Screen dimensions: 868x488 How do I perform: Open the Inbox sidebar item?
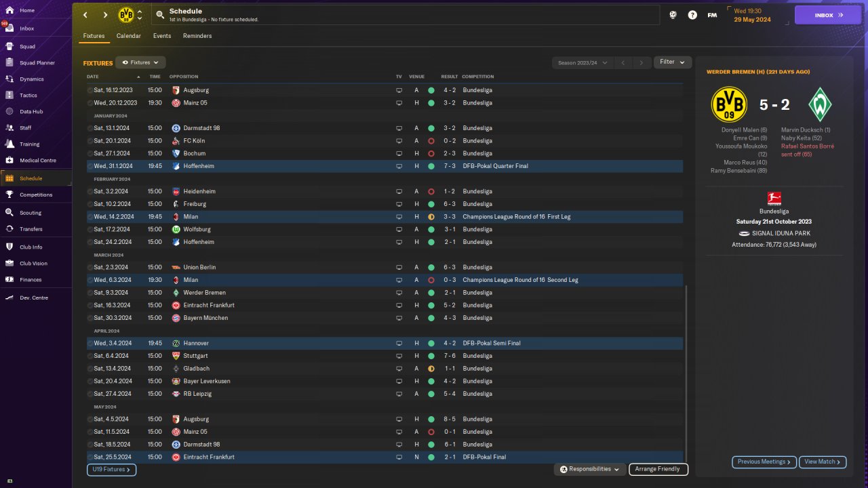pyautogui.click(x=27, y=28)
